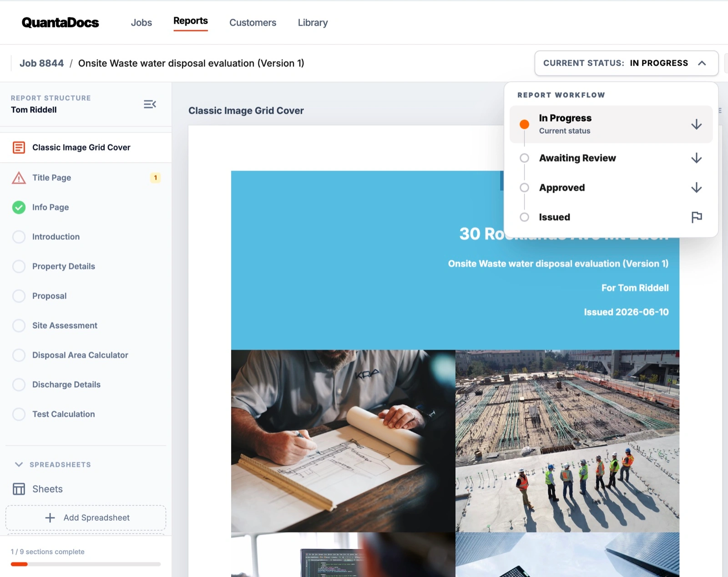
Task: Open the Info Page section
Action: coord(86,207)
